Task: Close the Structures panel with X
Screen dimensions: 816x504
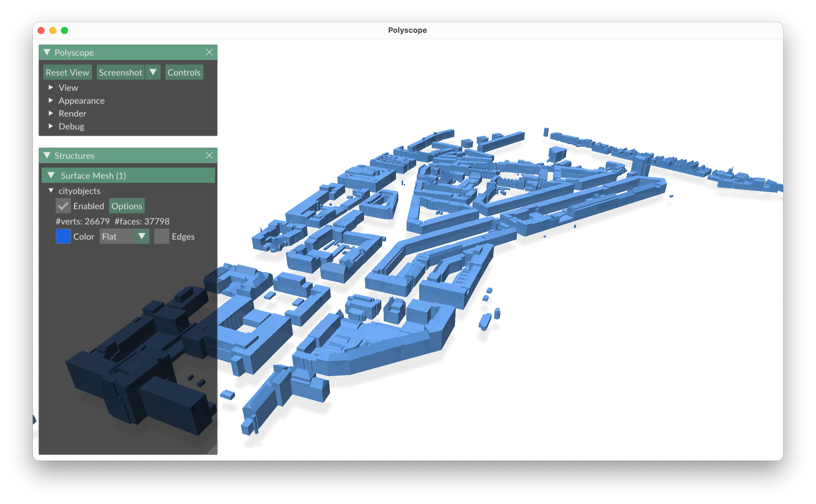Action: [x=209, y=155]
